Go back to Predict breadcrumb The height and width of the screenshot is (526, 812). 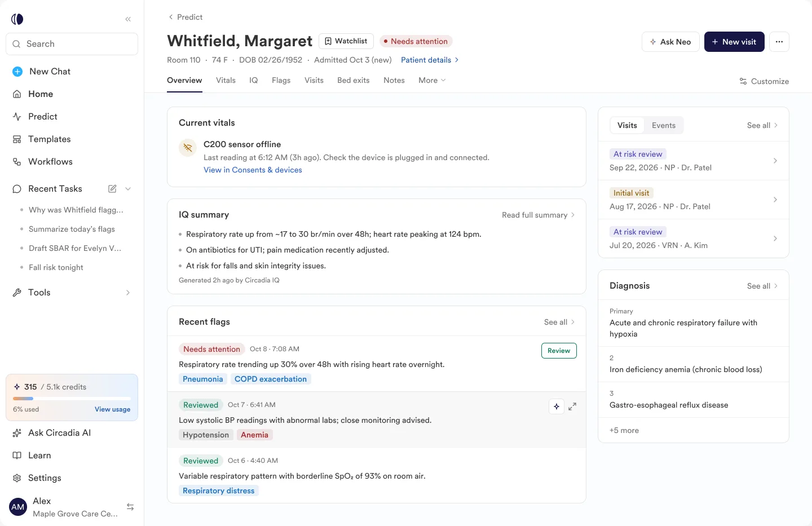[x=186, y=17]
